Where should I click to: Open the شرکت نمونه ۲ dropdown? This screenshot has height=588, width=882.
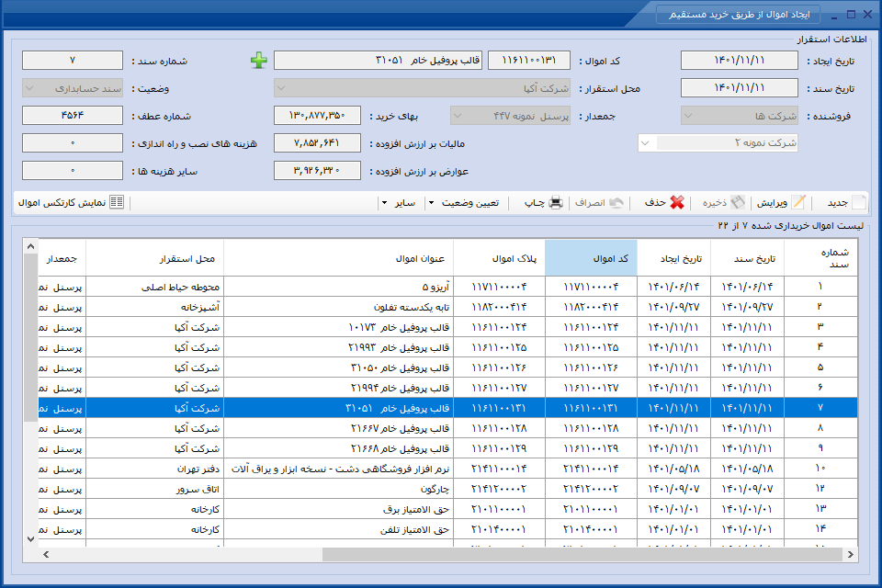pyautogui.click(x=645, y=143)
